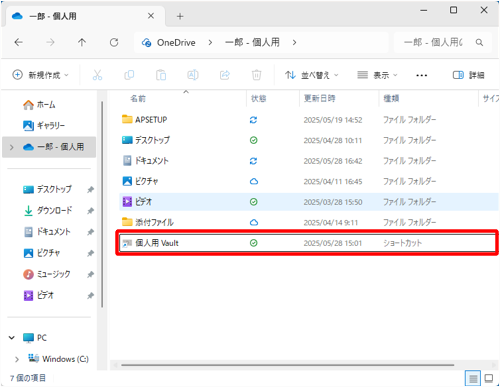Open pinned ミュージック in navigation pane

[47, 274]
